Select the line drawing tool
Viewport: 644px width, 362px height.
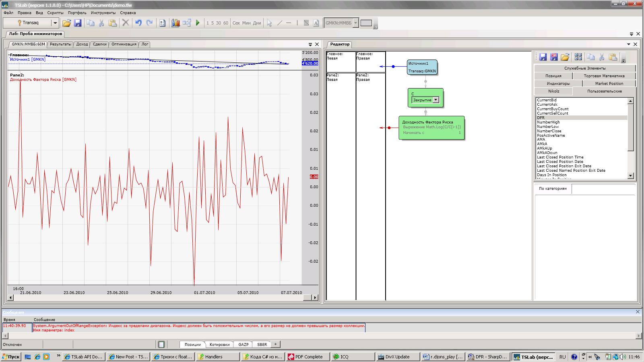[280, 23]
